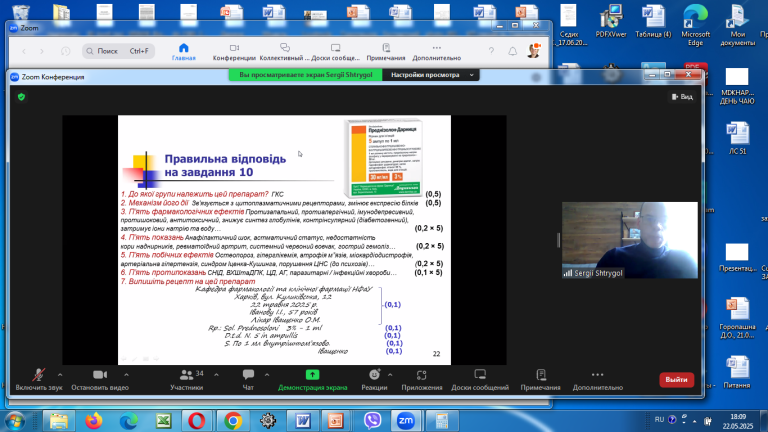Screen dimensions: 768x432
Task: Select Sergii Shtrygol video thumbnail
Action: point(630,240)
